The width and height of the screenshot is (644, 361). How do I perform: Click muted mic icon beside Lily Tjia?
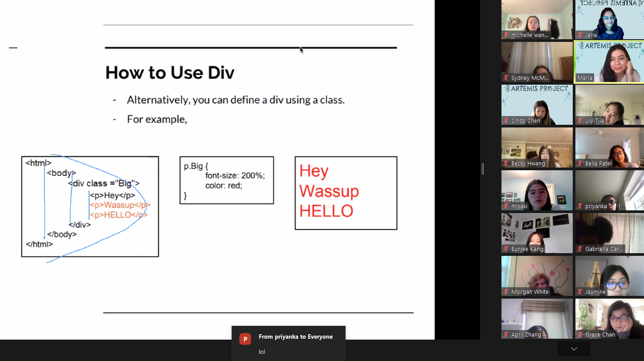(580, 120)
